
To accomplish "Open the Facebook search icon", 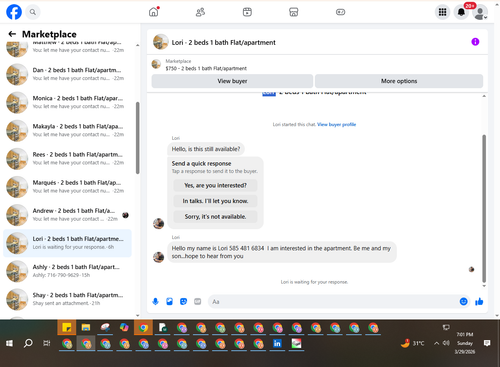I will (32, 12).
